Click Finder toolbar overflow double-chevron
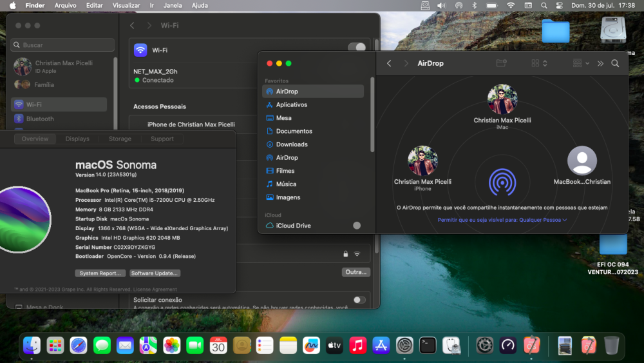The height and width of the screenshot is (363, 644). tap(600, 63)
